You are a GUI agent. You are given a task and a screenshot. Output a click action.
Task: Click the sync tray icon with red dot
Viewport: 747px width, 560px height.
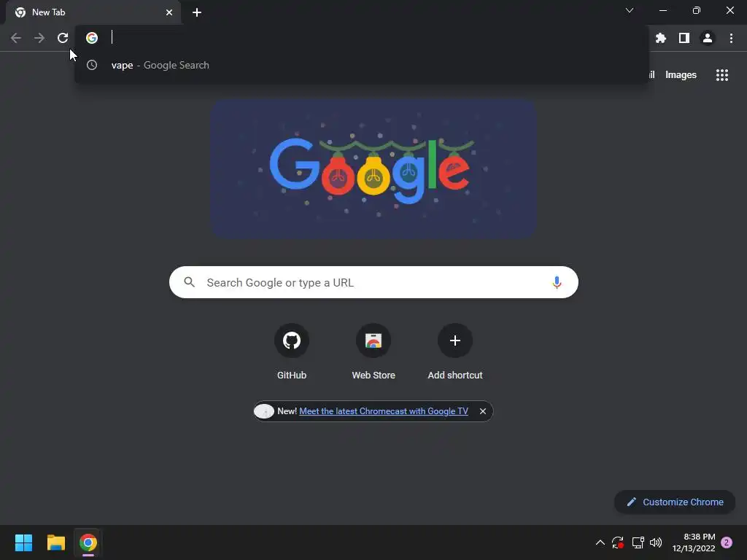pyautogui.click(x=618, y=542)
